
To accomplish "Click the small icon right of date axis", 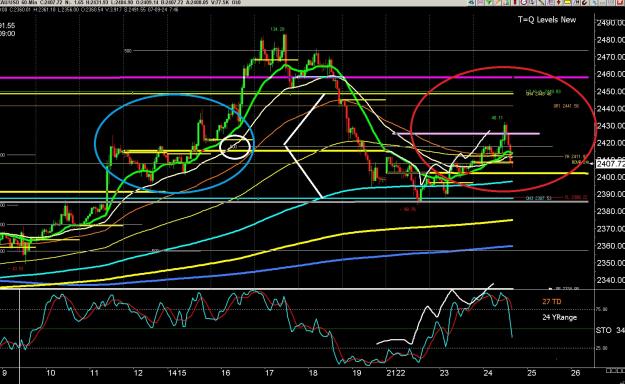I will pos(614,371).
